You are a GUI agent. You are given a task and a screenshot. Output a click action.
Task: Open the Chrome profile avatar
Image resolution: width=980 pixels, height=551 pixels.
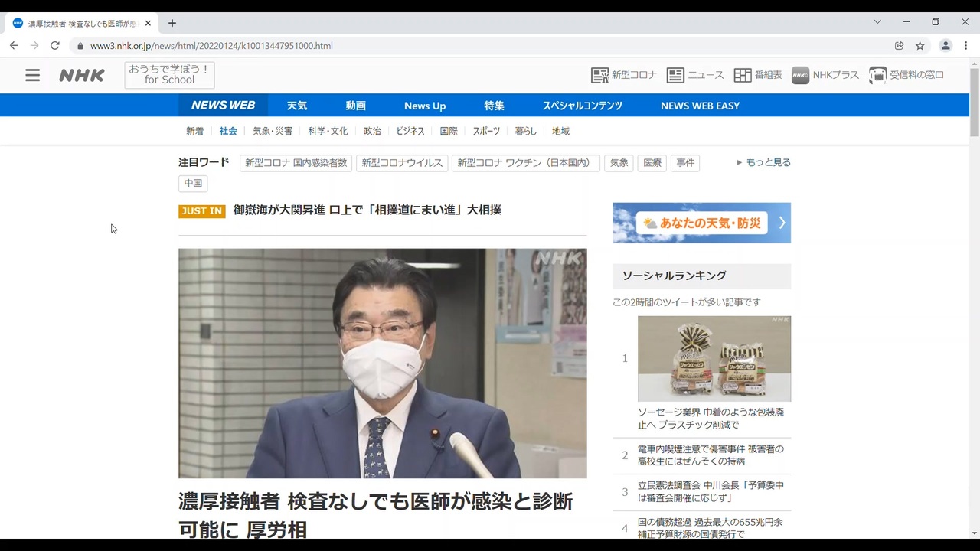pyautogui.click(x=946, y=46)
